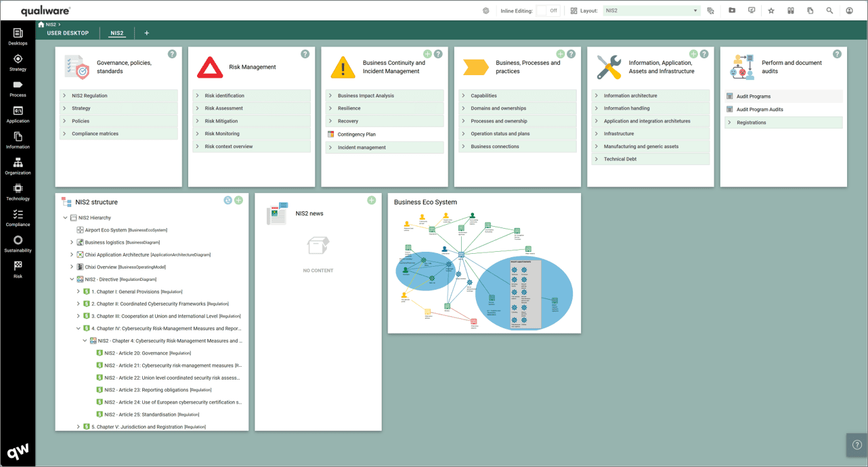Open the Audit Programs link
Viewport: 868px width, 467px height.
[753, 97]
